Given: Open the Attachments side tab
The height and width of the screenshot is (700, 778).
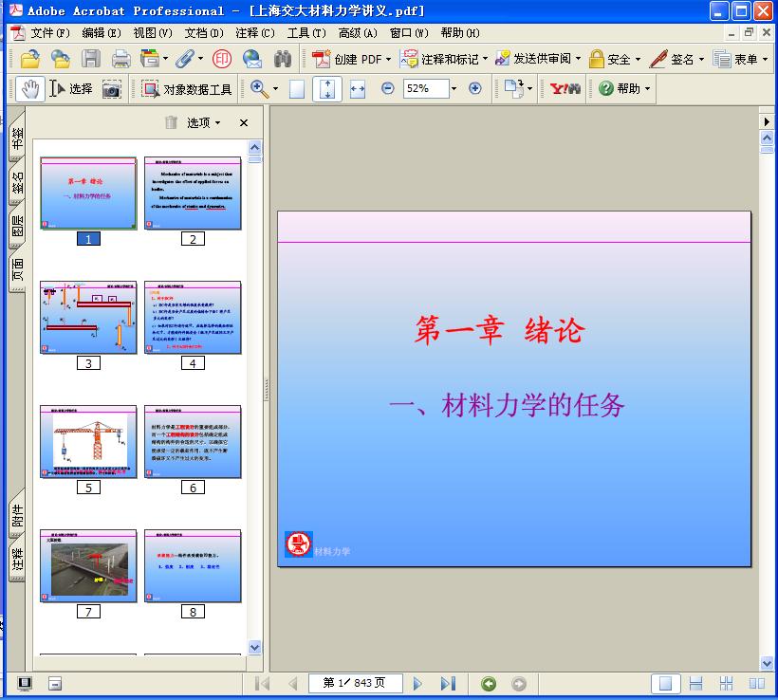Looking at the screenshot, I should 17,515.
